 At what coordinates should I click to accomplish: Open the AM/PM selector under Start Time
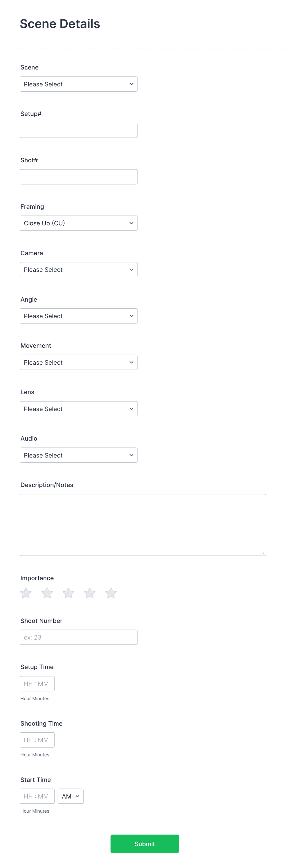click(70, 796)
